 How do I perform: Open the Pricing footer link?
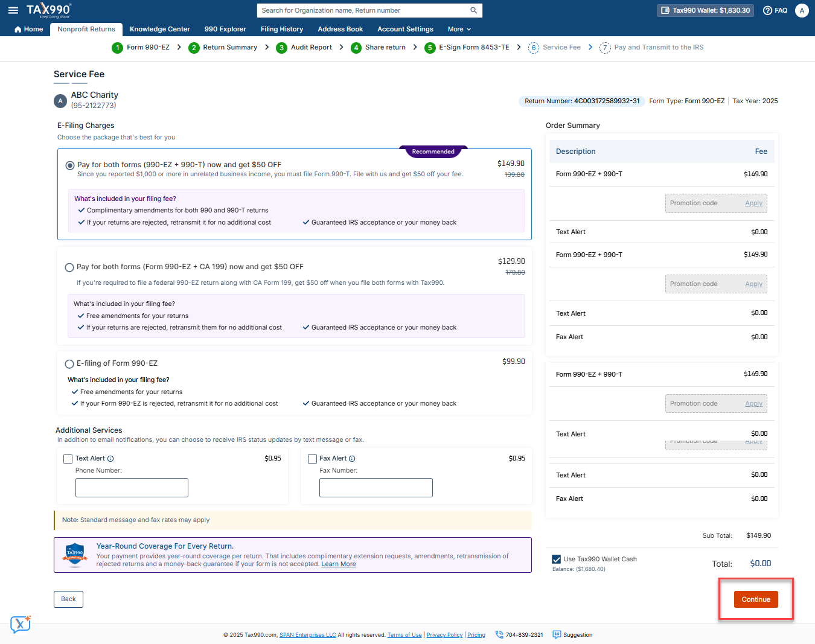point(476,635)
